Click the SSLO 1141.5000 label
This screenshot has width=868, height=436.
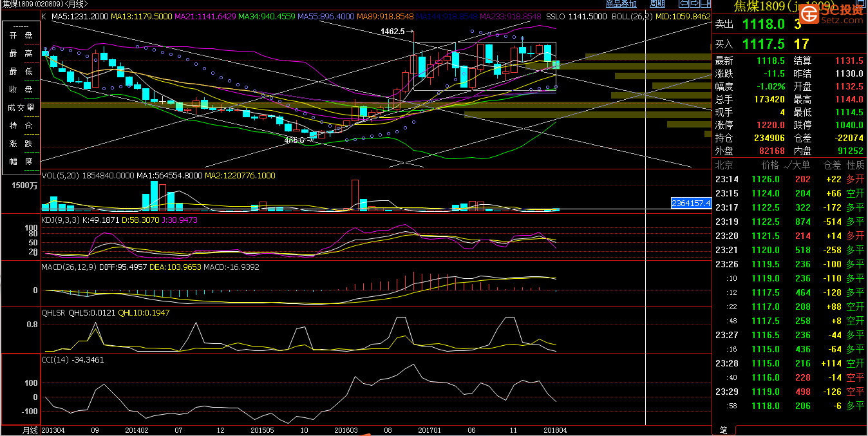coord(576,16)
